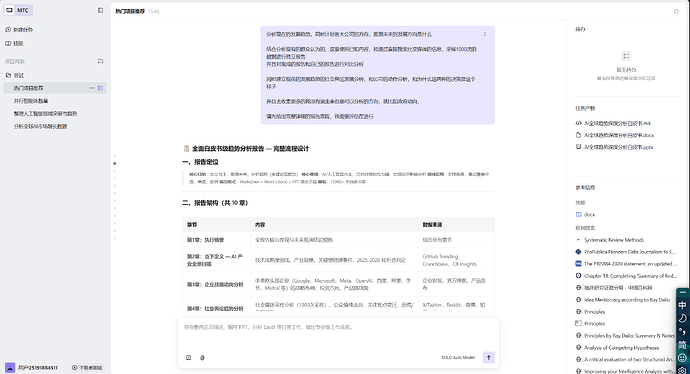Viewport: 690px width, 374px height.
Task: Open the vertical dots menu on message bubble
Action: tap(485, 34)
